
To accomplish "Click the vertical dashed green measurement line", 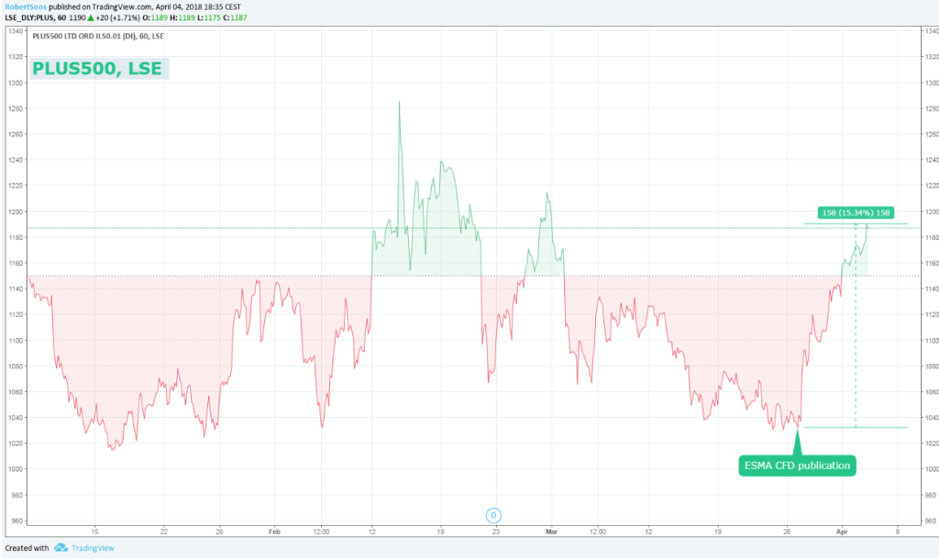I will click(x=856, y=330).
